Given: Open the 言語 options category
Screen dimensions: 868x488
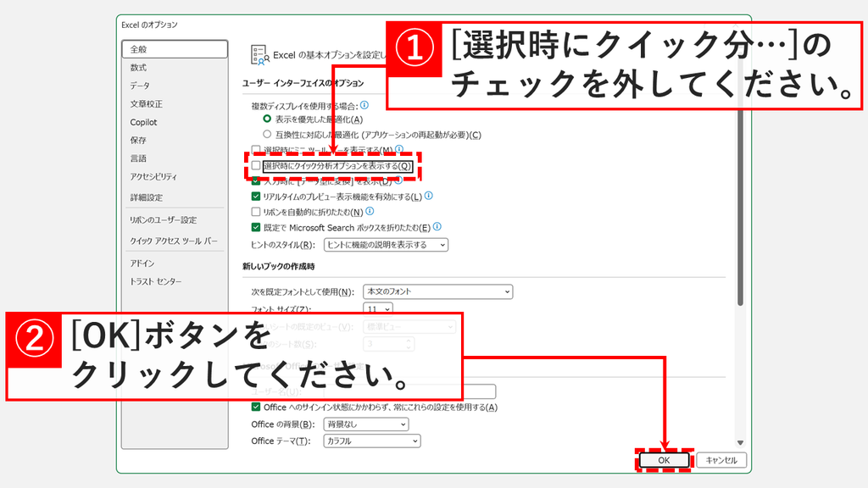Looking at the screenshot, I should coord(138,158).
